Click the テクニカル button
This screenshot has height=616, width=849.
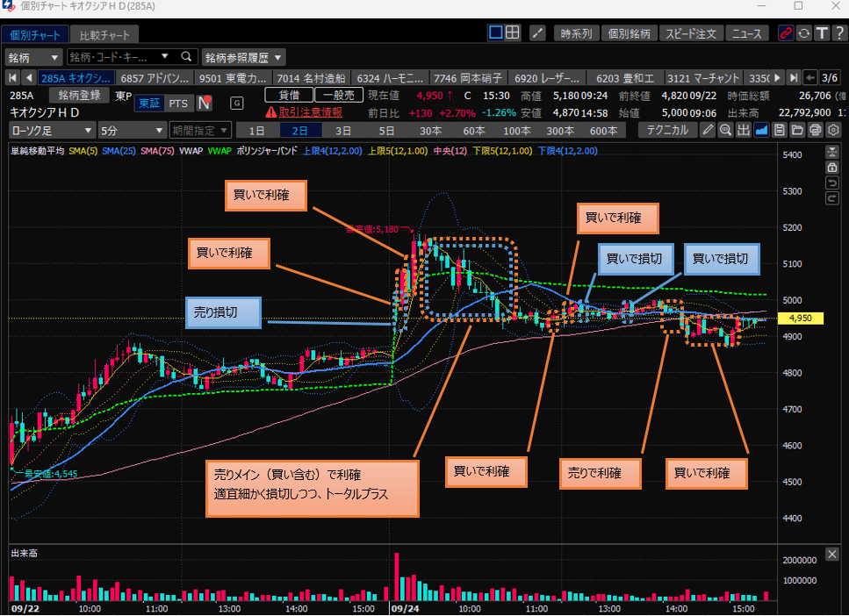point(666,130)
